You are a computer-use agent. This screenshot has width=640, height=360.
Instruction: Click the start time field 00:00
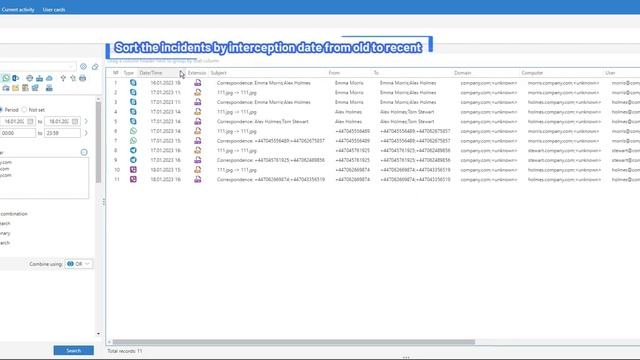pyautogui.click(x=18, y=133)
